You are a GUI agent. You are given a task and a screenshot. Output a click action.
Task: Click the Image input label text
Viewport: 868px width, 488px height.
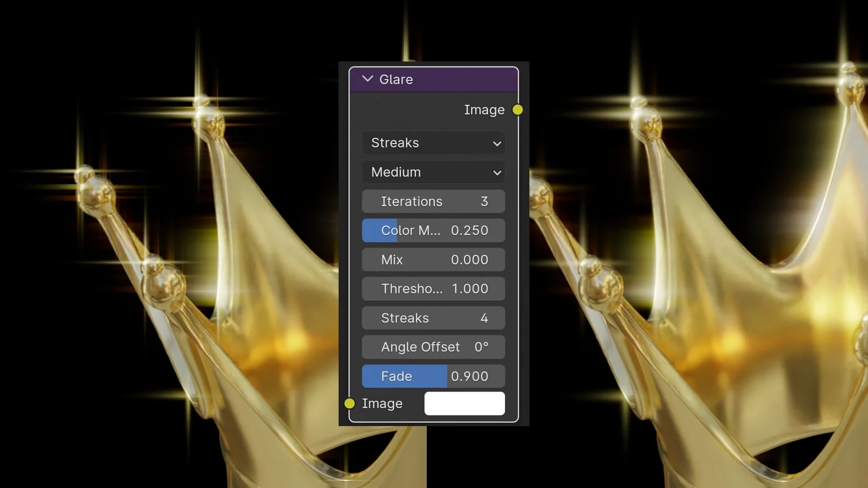(382, 404)
